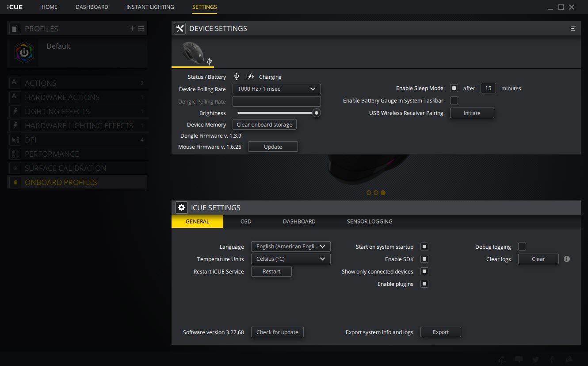Click the iCUE logo
The height and width of the screenshot is (366, 588).
(15, 7)
